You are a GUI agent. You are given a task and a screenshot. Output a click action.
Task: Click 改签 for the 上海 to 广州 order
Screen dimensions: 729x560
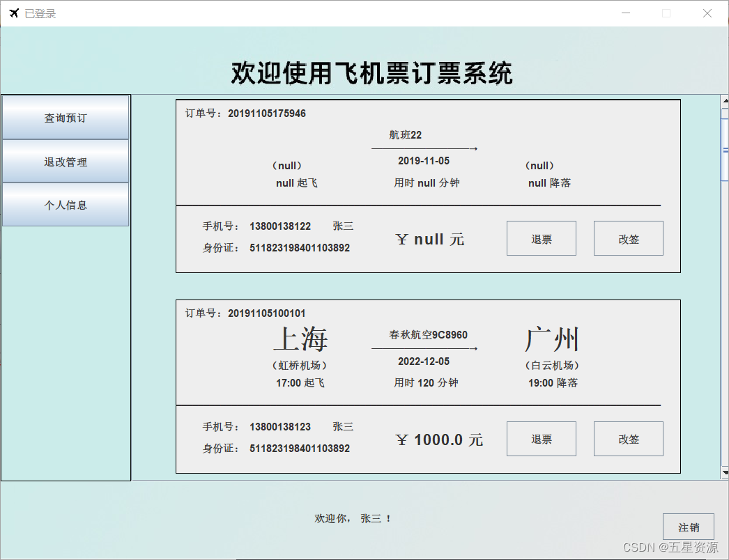pos(629,439)
